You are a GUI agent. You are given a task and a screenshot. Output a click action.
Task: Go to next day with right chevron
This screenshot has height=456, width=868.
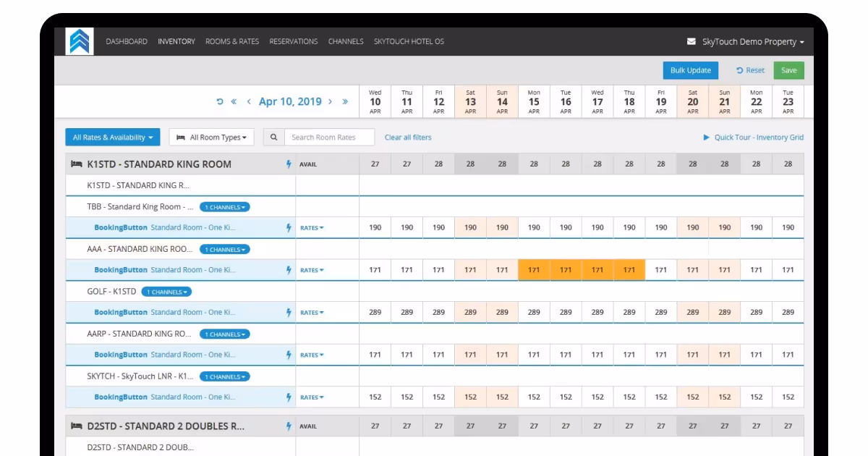tap(330, 102)
